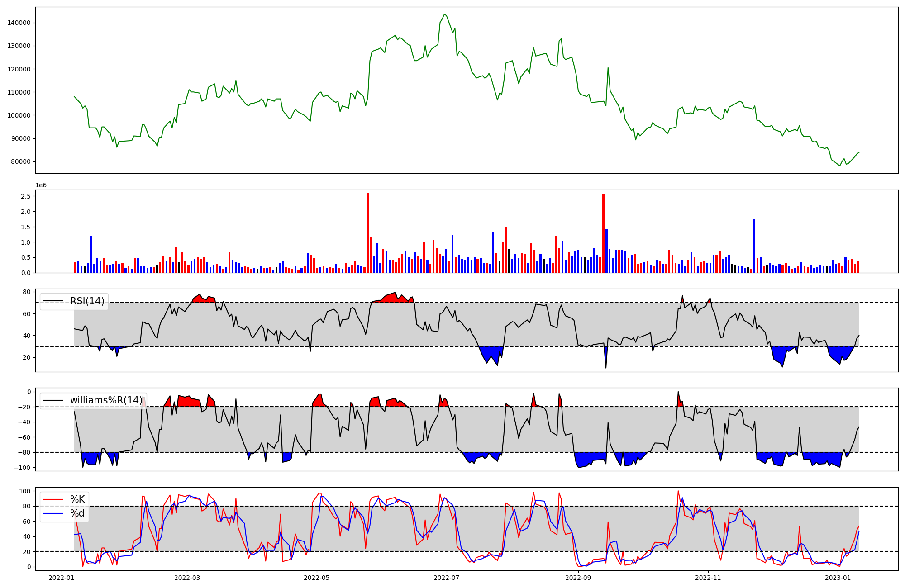
Task: Click the black RSI(14) legend line swatch
Action: pos(52,301)
